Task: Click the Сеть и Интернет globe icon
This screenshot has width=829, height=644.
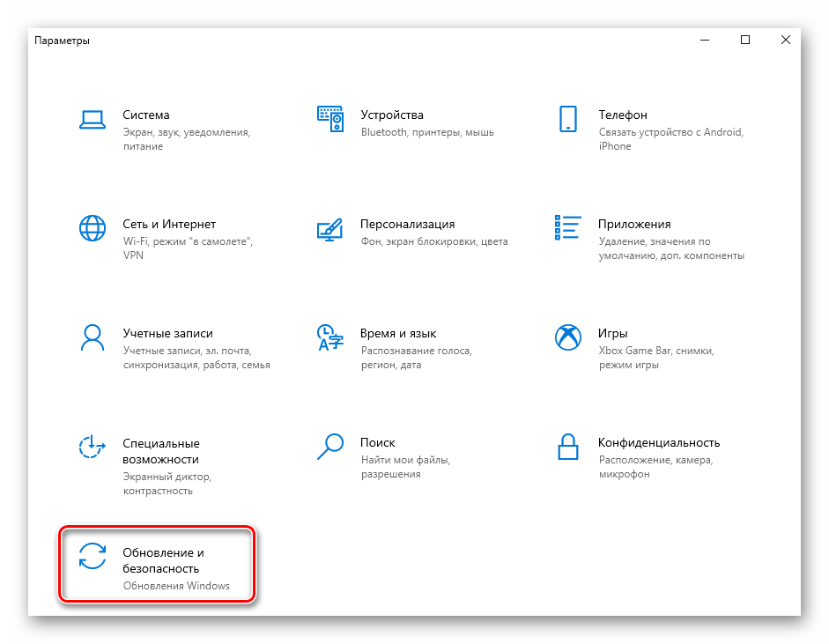Action: [x=93, y=228]
